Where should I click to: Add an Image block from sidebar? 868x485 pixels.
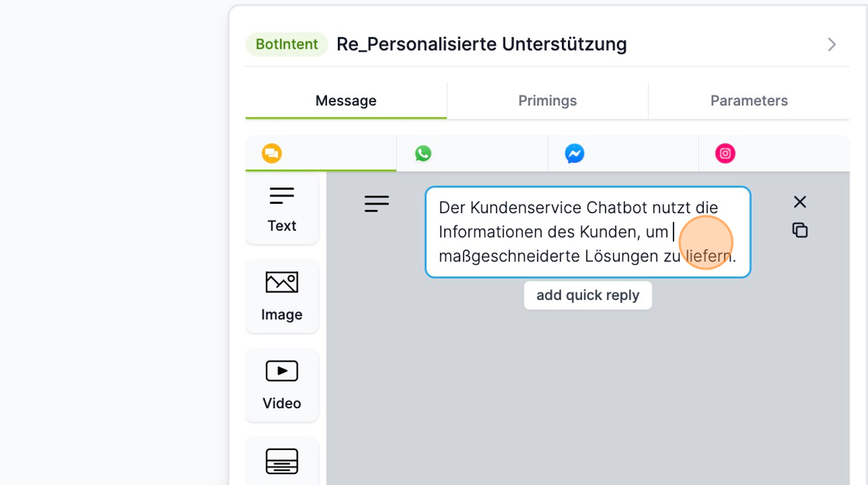pos(282,297)
